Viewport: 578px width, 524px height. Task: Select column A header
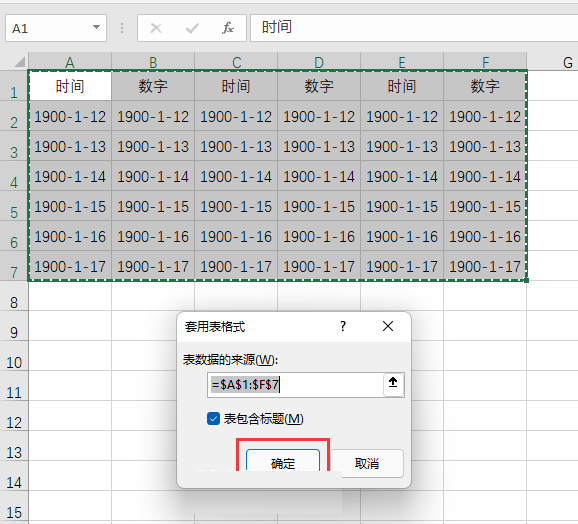pyautogui.click(x=70, y=62)
